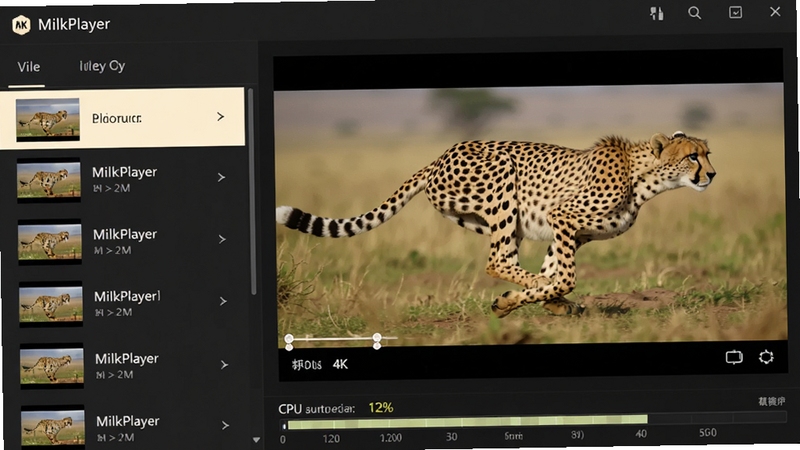Expand chevron on the second list row

221,177
